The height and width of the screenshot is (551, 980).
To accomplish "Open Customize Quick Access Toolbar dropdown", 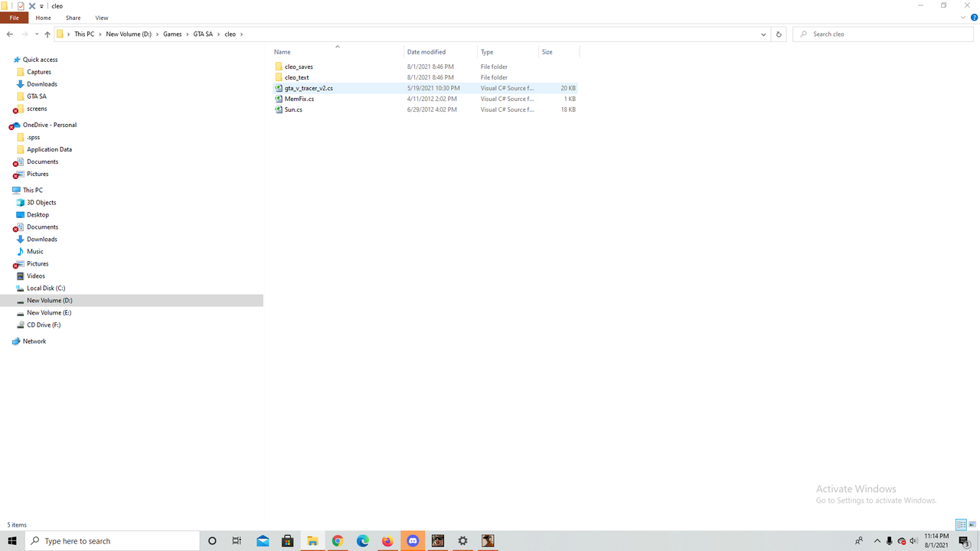I will 41,6.
